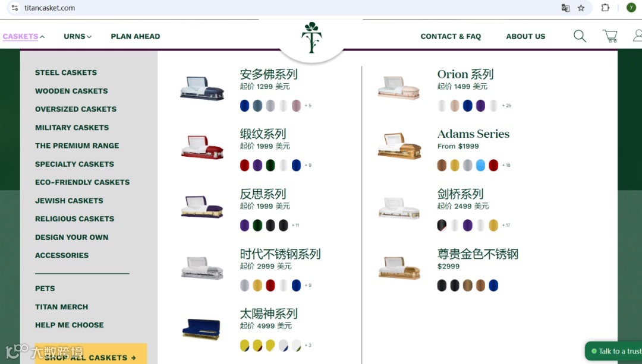Viewport: 642px width, 364px height.
Task: Open the gold 尊贵金色不锈钢 casket thumbnail
Action: (399, 267)
